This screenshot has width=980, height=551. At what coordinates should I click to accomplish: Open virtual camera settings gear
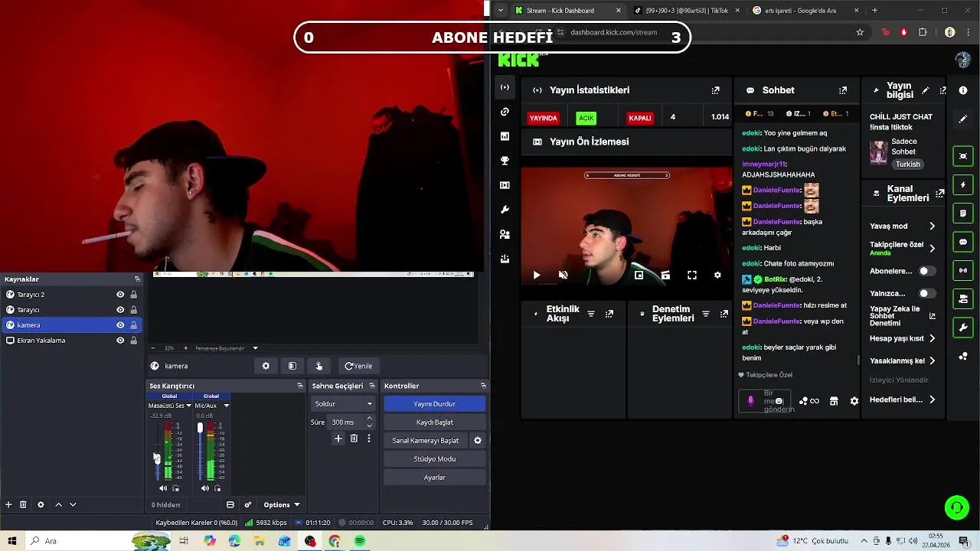coord(478,440)
